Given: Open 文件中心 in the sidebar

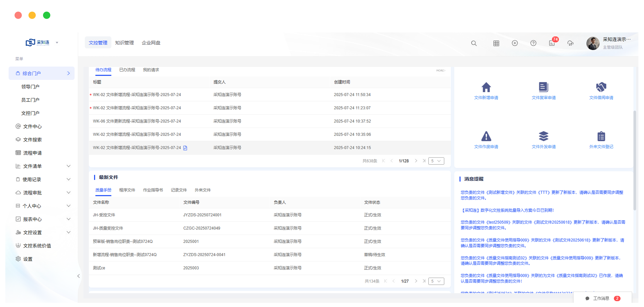Looking at the screenshot, I should [x=32, y=126].
